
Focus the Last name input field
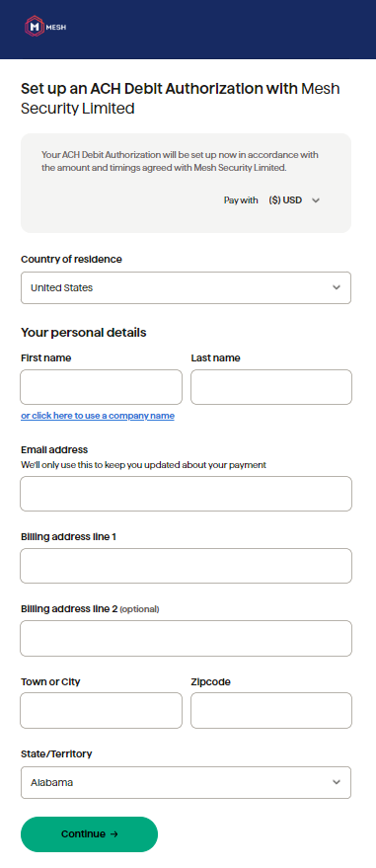click(271, 387)
